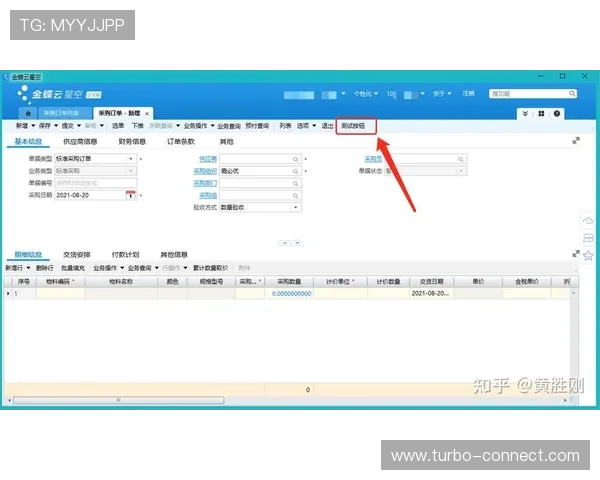This screenshot has width=600, height=480.
Task: Open the 新增 dropdown arrow
Action: point(33,126)
